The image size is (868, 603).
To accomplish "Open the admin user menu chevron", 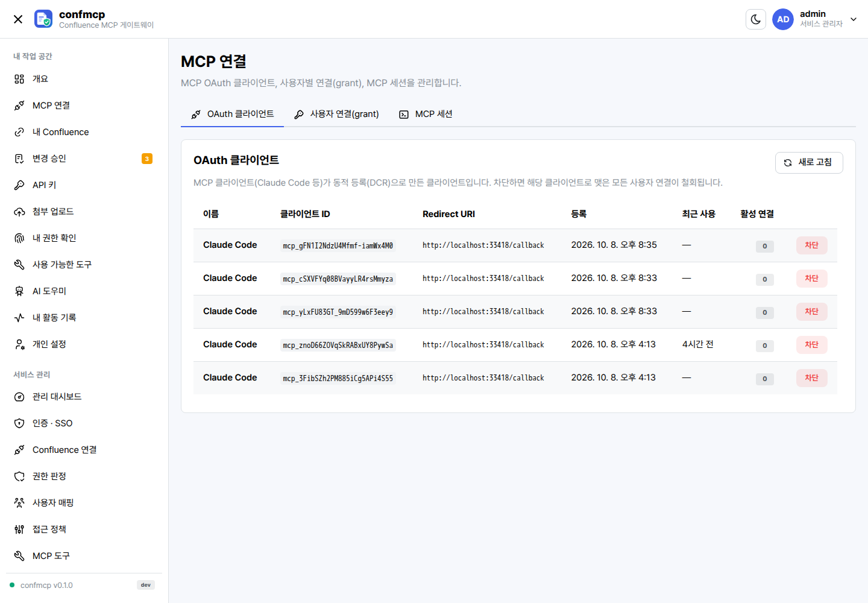I will click(x=854, y=19).
